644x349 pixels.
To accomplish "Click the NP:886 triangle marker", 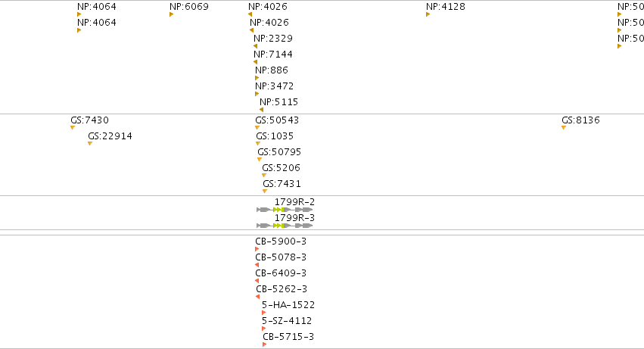I will click(x=257, y=78).
